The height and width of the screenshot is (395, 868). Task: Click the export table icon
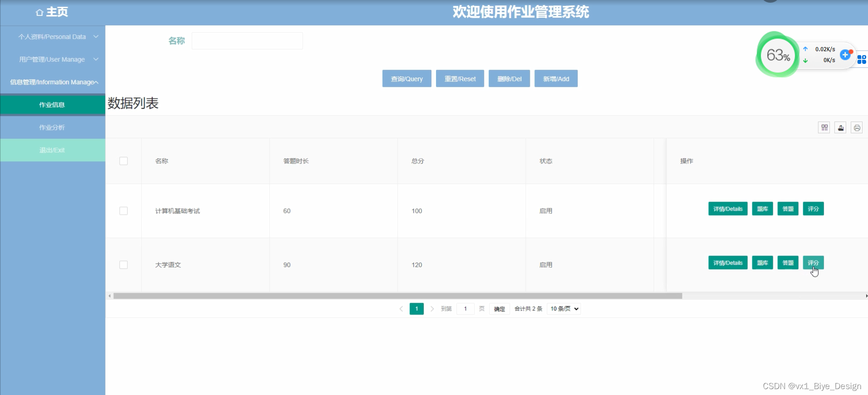840,128
